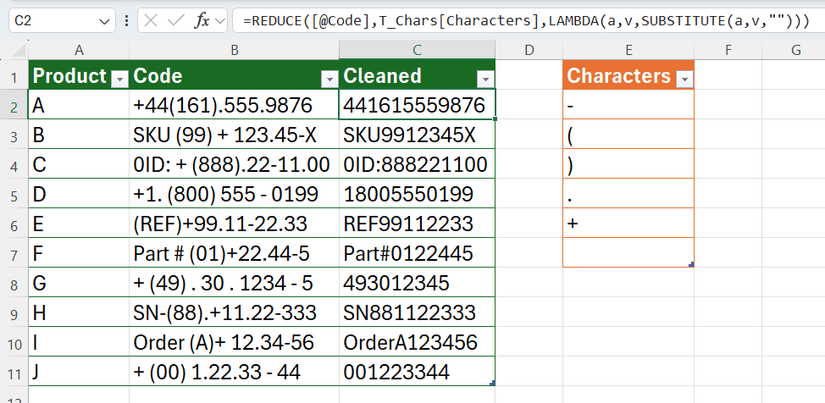Select Product cell with letter D

point(79,194)
